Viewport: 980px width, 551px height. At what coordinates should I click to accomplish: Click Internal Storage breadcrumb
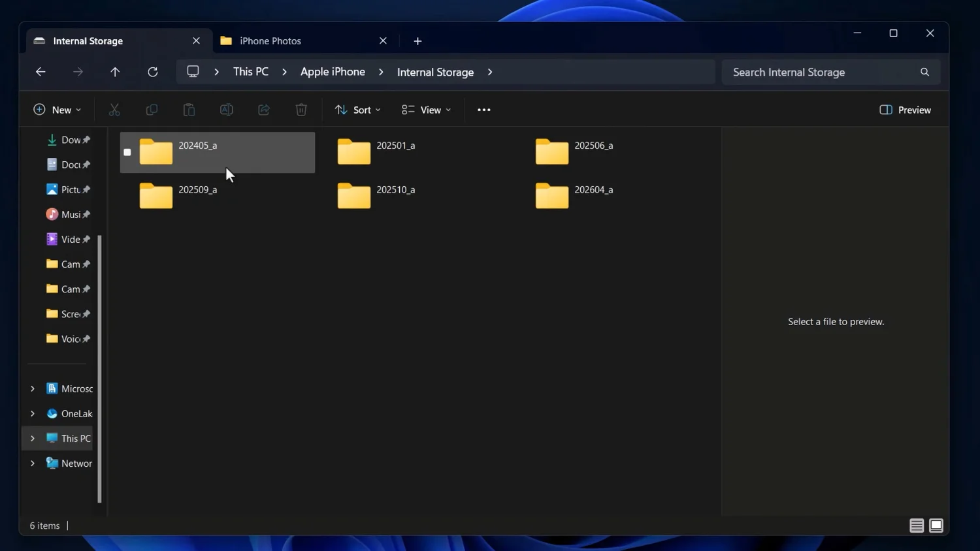point(435,72)
